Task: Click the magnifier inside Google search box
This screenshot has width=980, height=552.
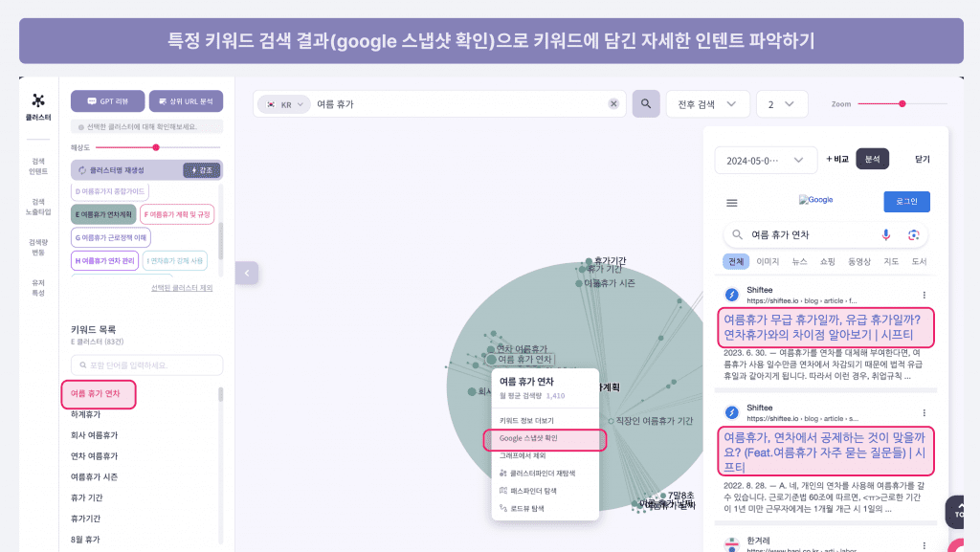Action: 738,234
